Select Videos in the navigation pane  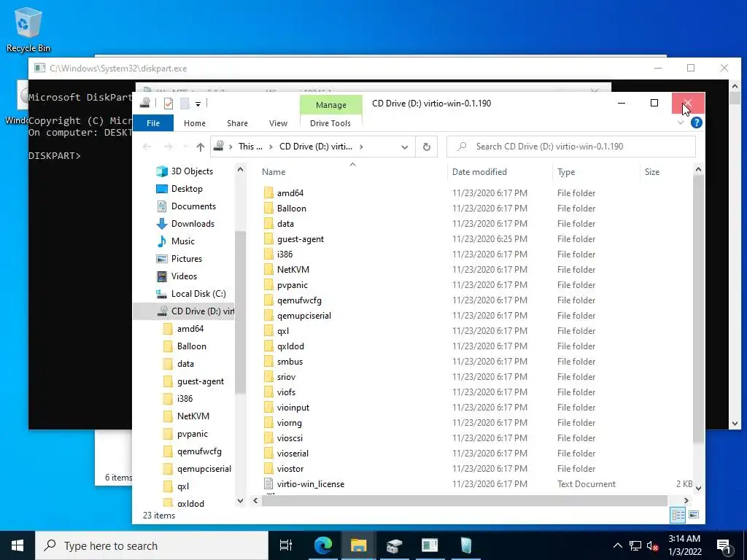coord(177,276)
